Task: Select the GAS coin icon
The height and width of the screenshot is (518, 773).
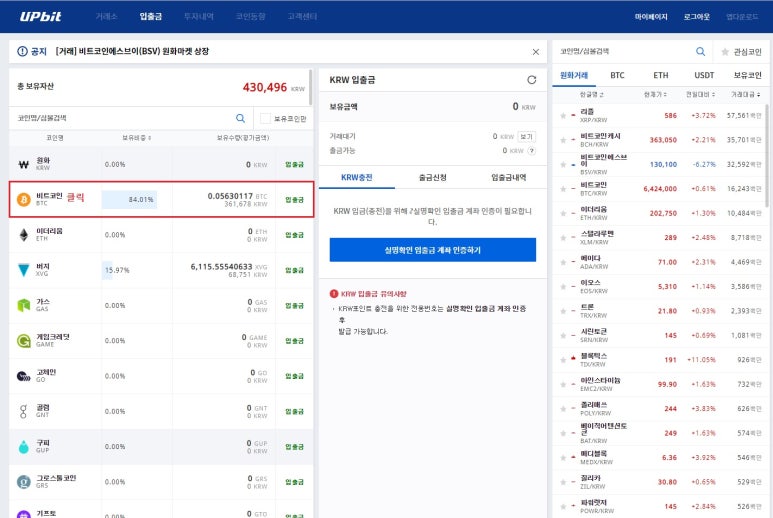Action: pyautogui.click(x=24, y=306)
